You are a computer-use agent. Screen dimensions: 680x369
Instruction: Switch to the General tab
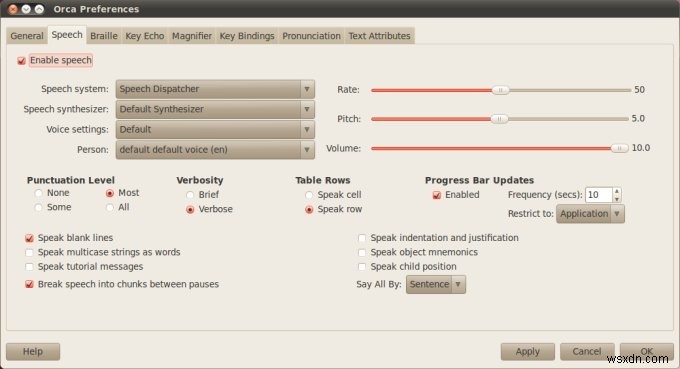coord(27,36)
